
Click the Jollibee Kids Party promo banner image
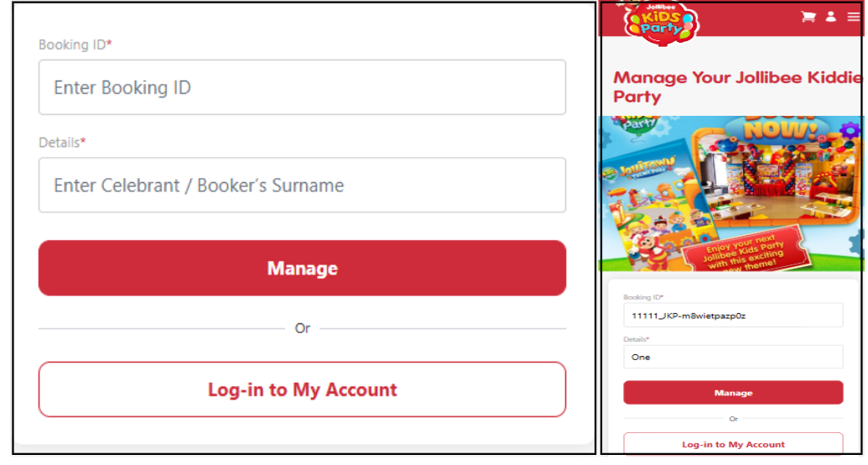tap(731, 193)
